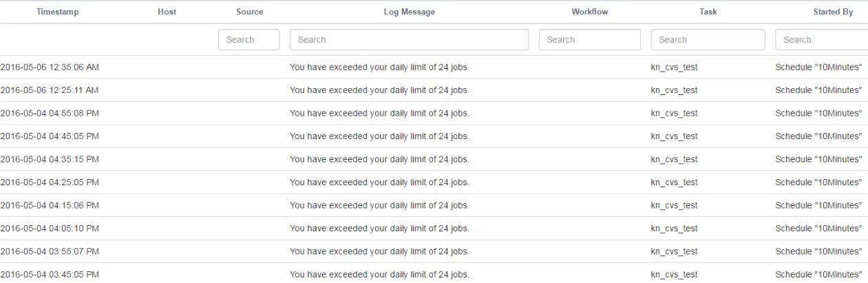This screenshot has width=868, height=283.
Task: Click the Workflow search input box
Action: point(589,40)
